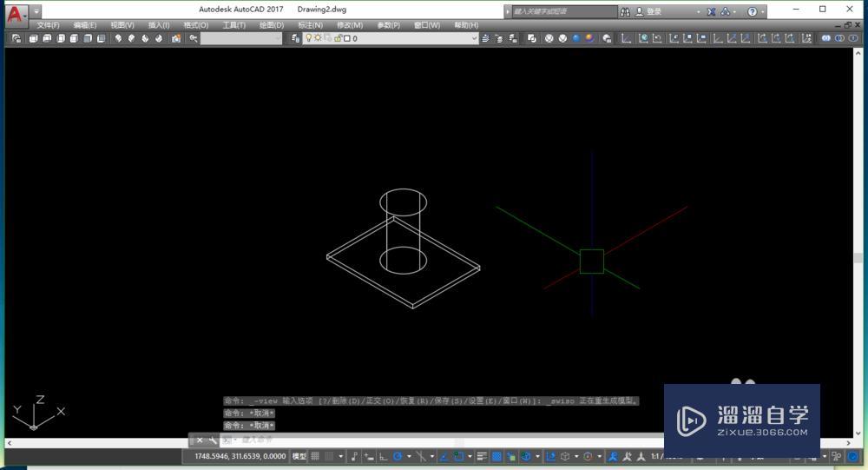Set NE Isometric view
The width and height of the screenshot is (868, 470).
(x=145, y=38)
